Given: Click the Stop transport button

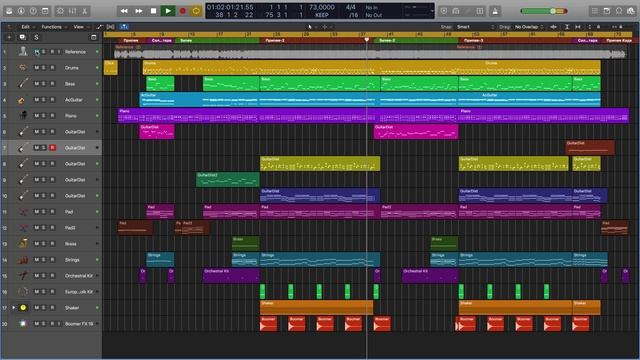Looking at the screenshot, I should pos(153,11).
